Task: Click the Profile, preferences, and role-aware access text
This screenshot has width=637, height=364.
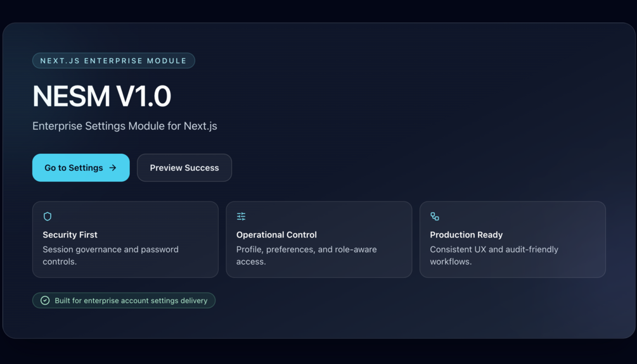Action: tap(307, 255)
